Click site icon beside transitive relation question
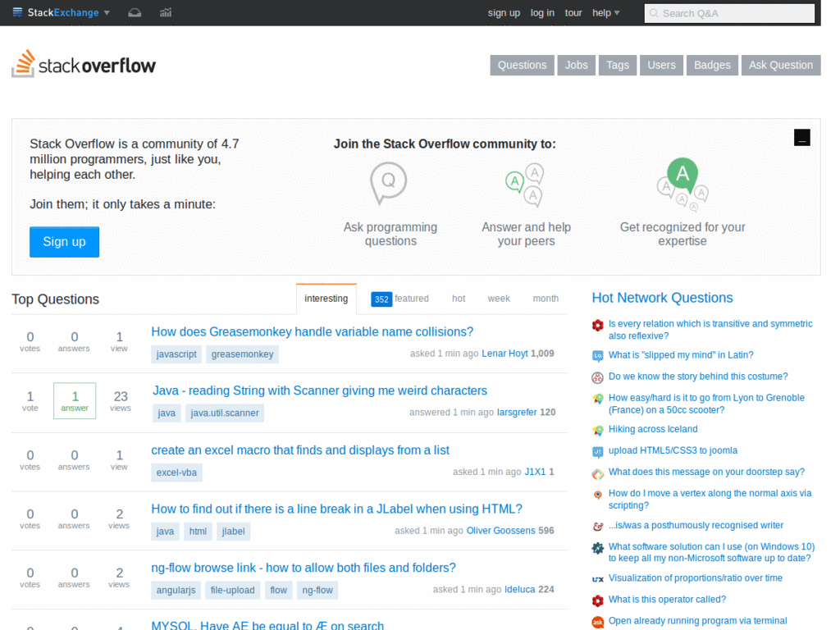The width and height of the screenshot is (840, 630). pyautogui.click(x=598, y=325)
